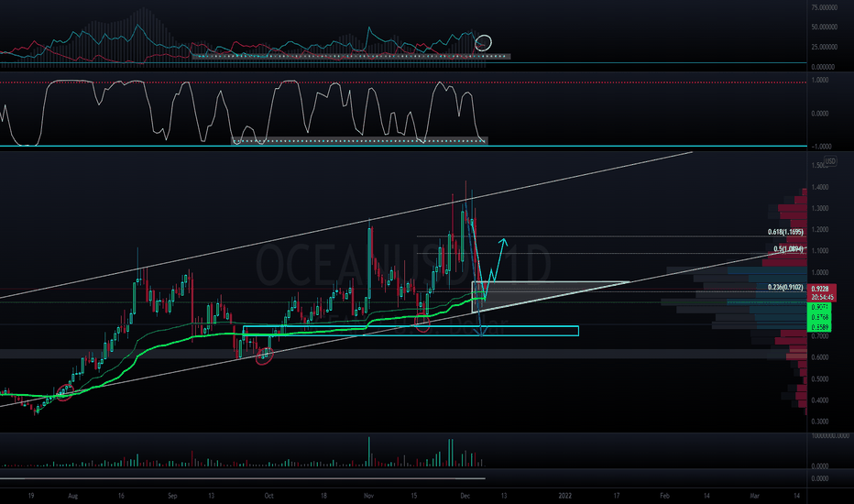Select the cyan support zone rectangle drawing

click(411, 331)
